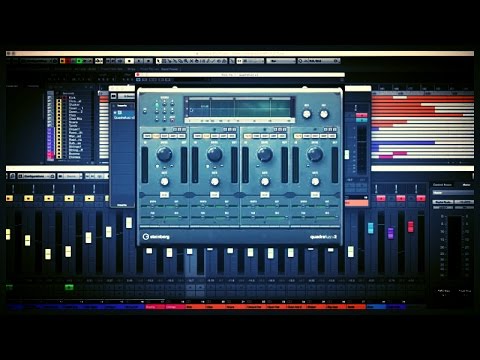The height and width of the screenshot is (360, 480).
Task: Click the purple fader handle in mixer
Action: tap(391, 233)
